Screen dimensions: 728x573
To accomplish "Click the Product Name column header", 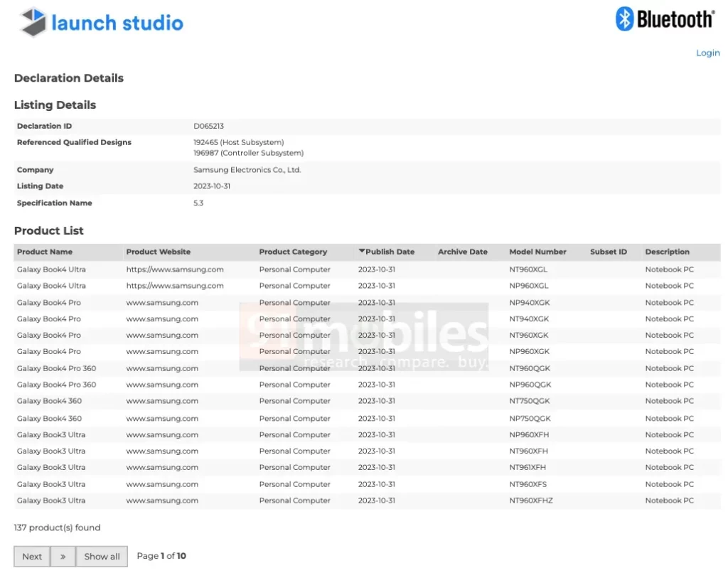I will point(45,252).
